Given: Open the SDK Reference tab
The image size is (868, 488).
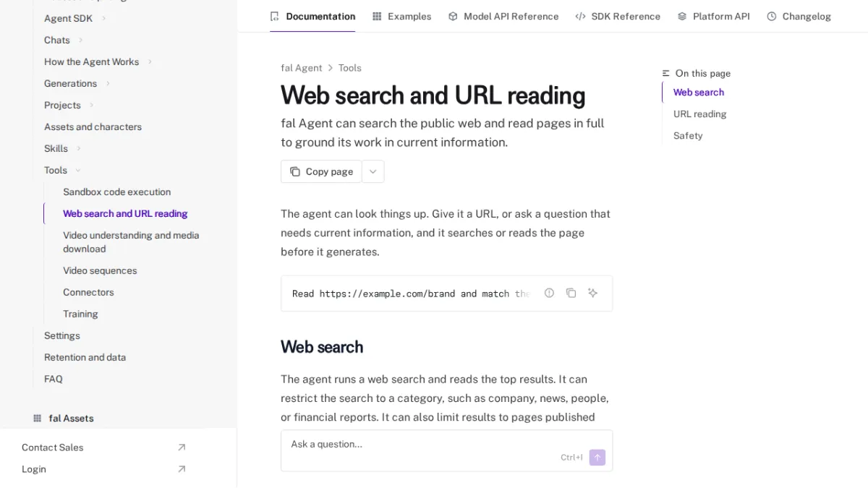Looking at the screenshot, I should coord(618,16).
